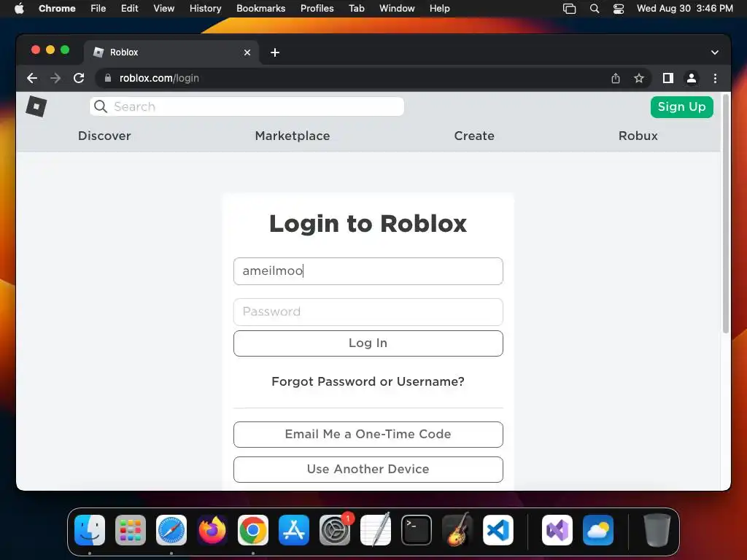Image resolution: width=747 pixels, height=560 pixels.
Task: Go to the Discover page
Action: click(x=104, y=136)
